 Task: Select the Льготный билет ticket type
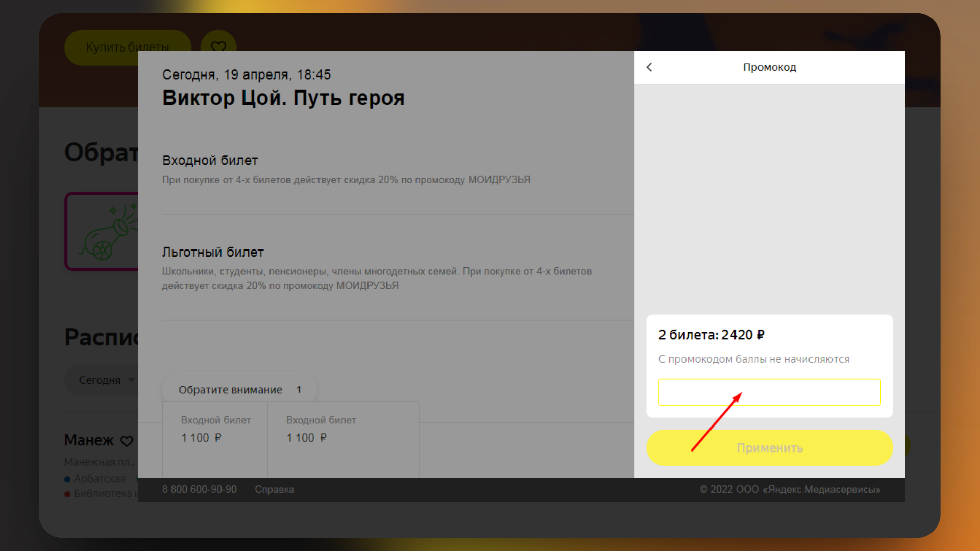(213, 252)
